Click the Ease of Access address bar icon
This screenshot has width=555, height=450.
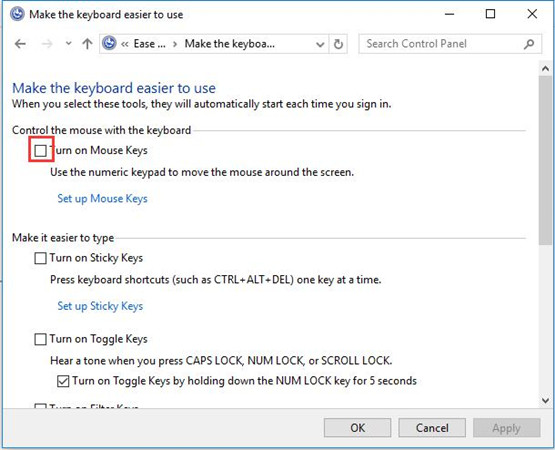click(x=109, y=44)
